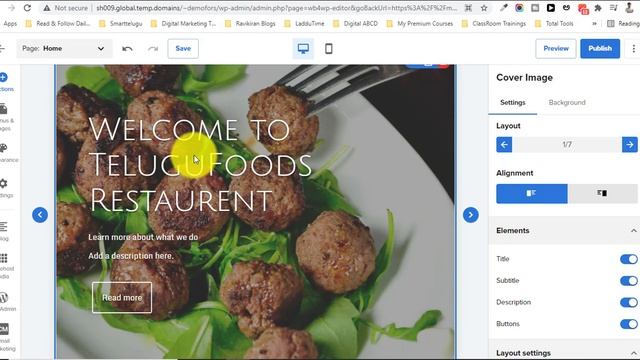
Task: Open the app grid sidebar icon
Action: point(4,258)
